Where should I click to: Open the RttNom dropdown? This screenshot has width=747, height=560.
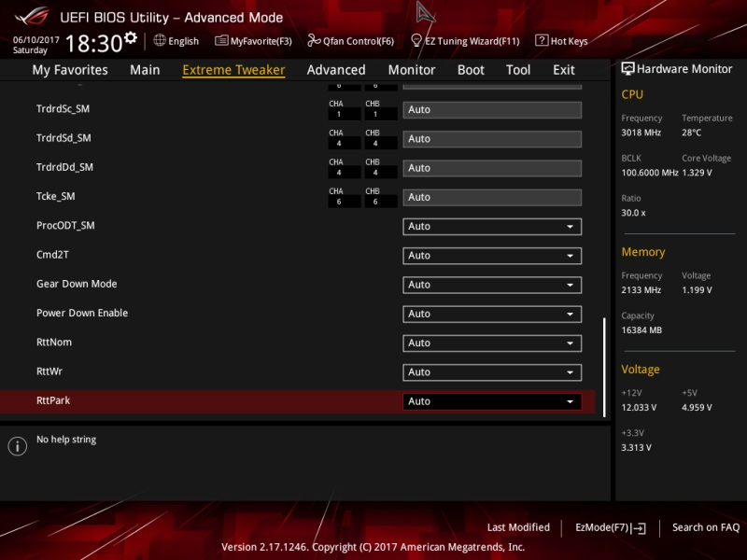[492, 343]
